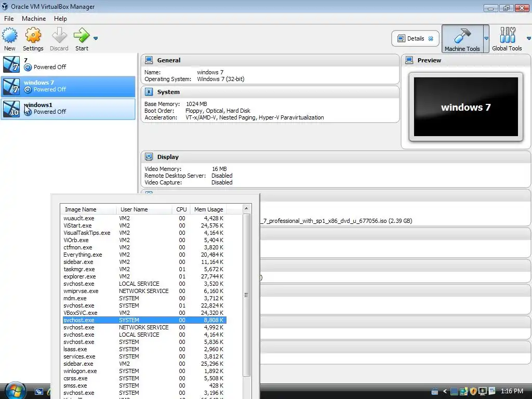
Task: Select the wuauclt.exe process row
Action: [144, 218]
